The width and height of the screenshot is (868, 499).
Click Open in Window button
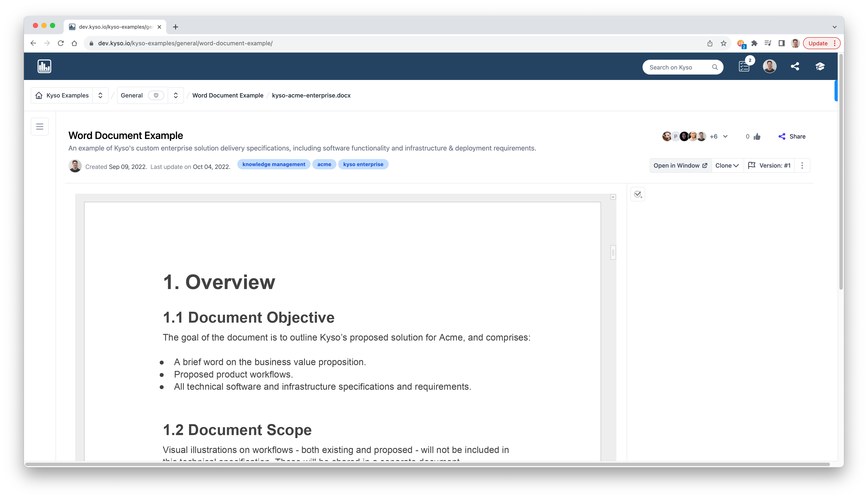(680, 165)
